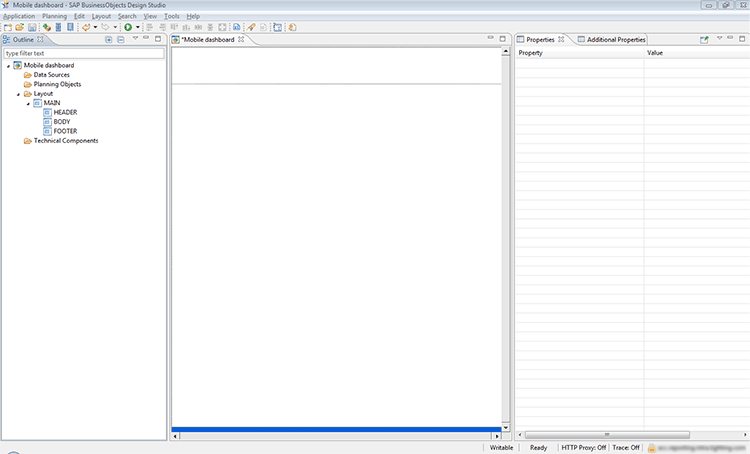750x454 pixels.
Task: Open the Application menu
Action: point(19,16)
